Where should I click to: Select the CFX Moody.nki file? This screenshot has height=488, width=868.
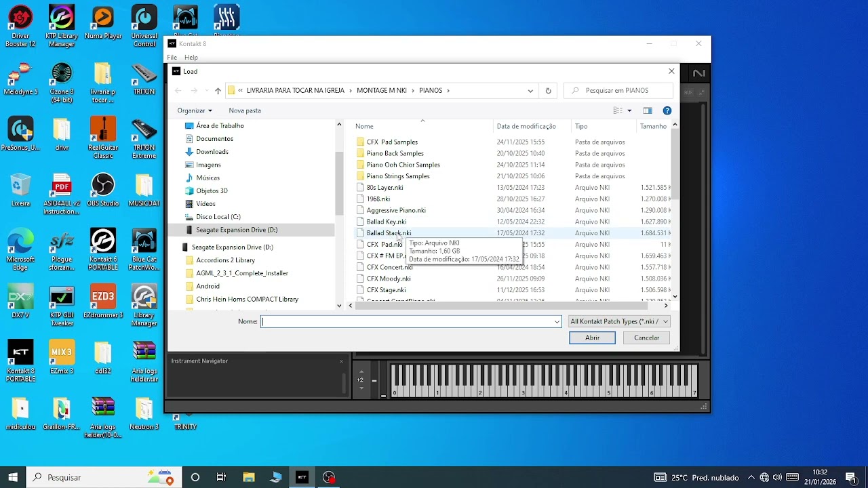389,279
